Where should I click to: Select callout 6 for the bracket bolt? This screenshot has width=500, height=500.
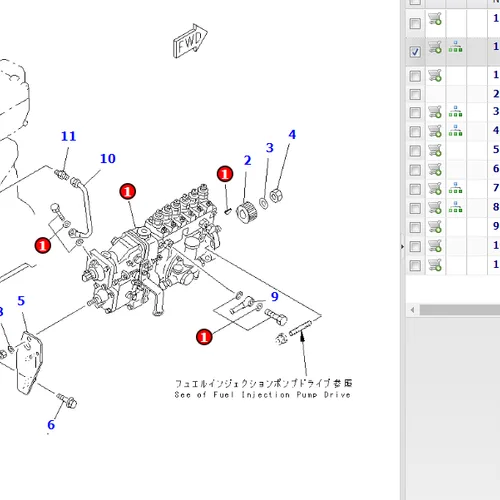(x=51, y=425)
